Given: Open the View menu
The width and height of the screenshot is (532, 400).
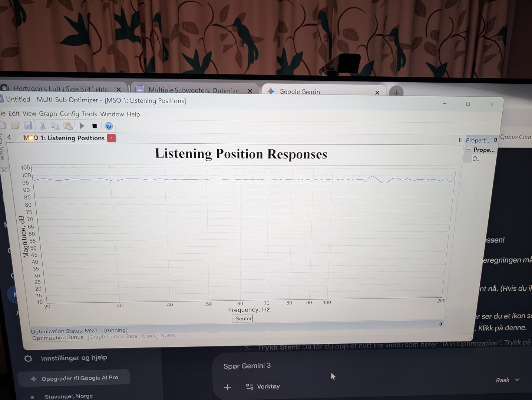Looking at the screenshot, I should (29, 113).
